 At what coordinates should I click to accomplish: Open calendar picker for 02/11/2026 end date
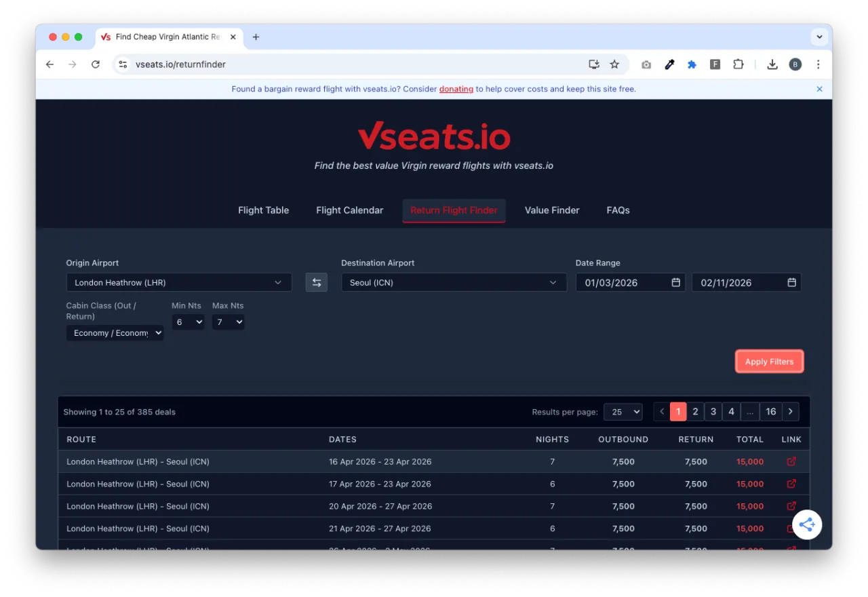coord(791,282)
